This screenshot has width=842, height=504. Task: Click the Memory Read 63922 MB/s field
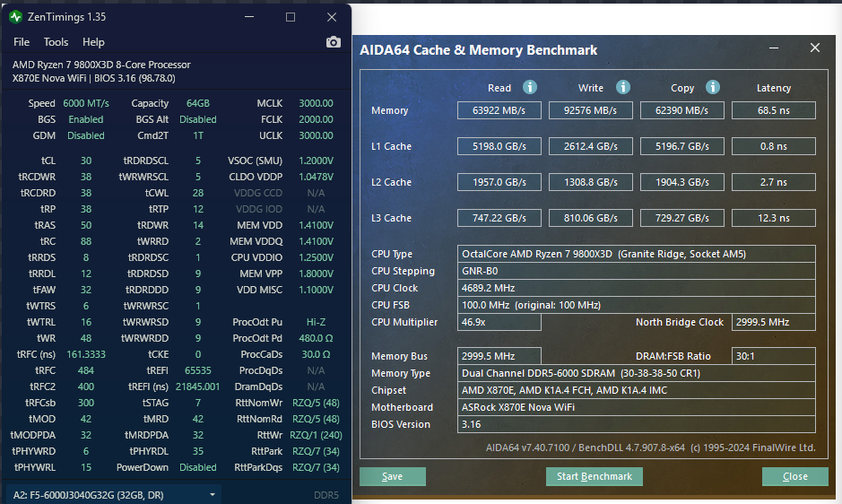tap(499, 110)
